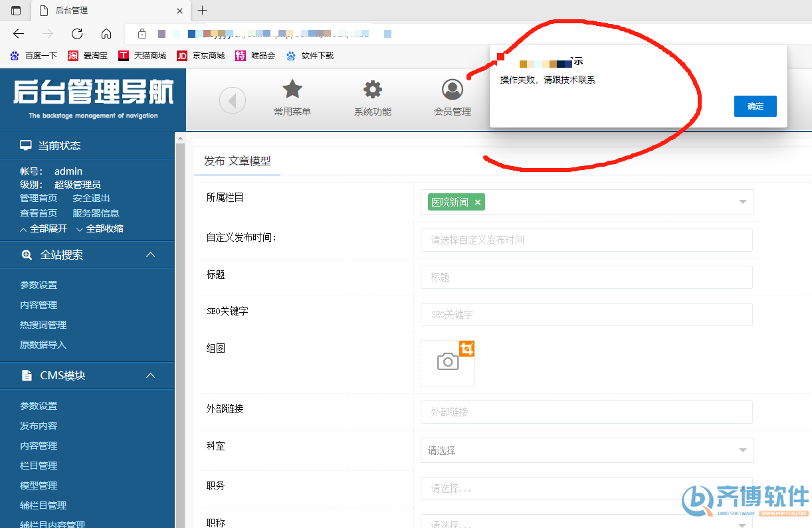
Task: Click the 外部链接 input field
Action: pos(587,412)
